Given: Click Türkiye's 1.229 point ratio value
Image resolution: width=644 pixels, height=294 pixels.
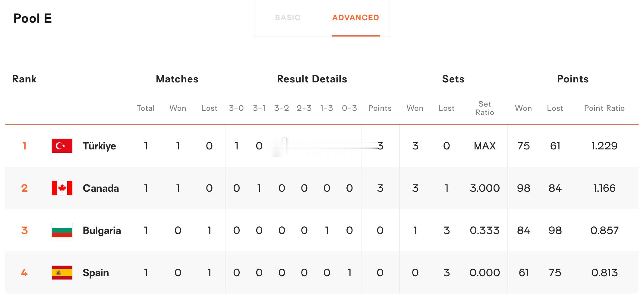Looking at the screenshot, I should coord(604,146).
